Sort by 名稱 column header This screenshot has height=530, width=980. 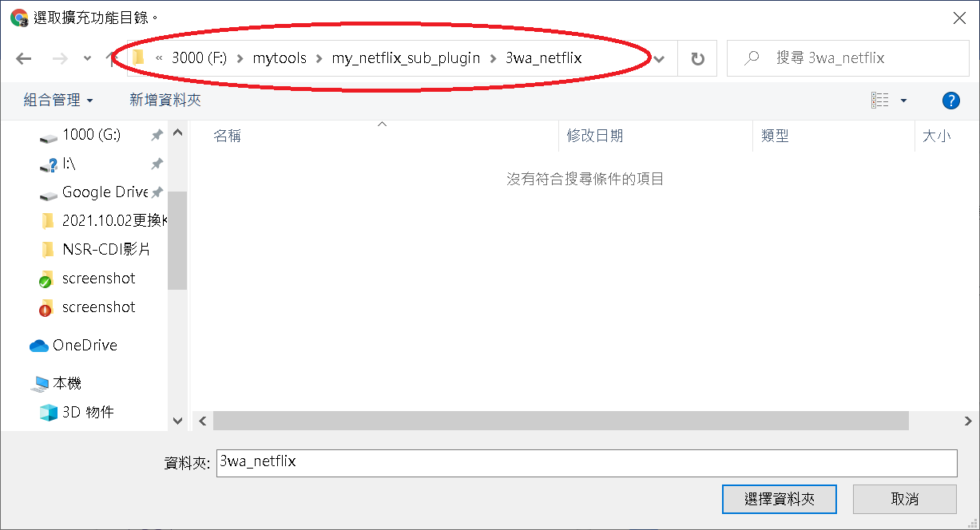point(228,136)
